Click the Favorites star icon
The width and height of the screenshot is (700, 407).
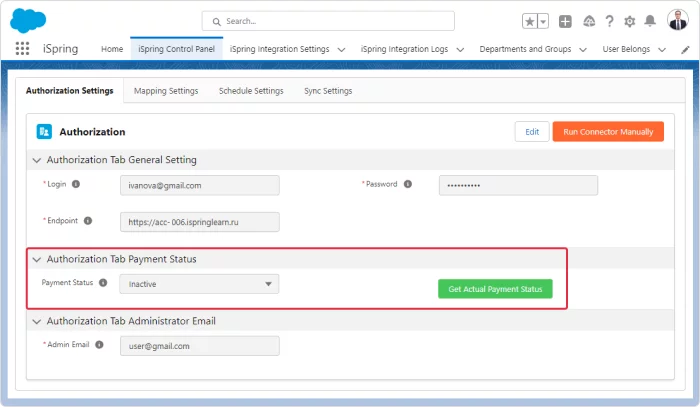pyautogui.click(x=529, y=21)
